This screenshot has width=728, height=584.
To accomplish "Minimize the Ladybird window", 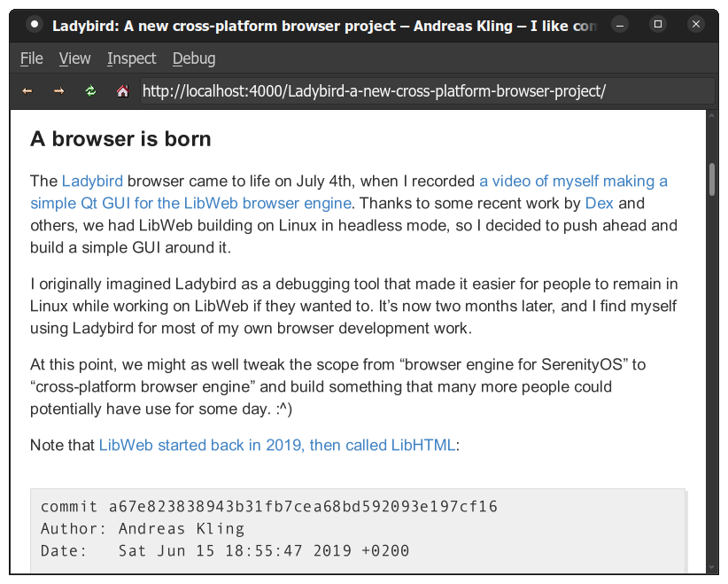I will (x=621, y=25).
